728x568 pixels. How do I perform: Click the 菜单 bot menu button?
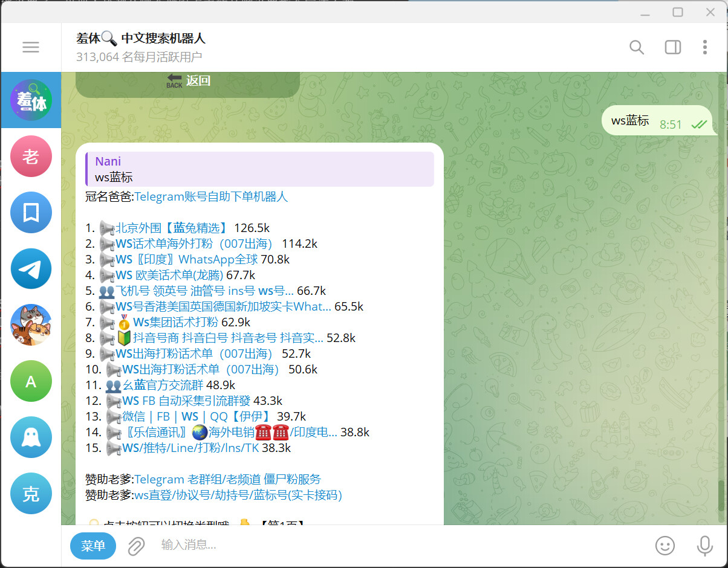coord(93,546)
